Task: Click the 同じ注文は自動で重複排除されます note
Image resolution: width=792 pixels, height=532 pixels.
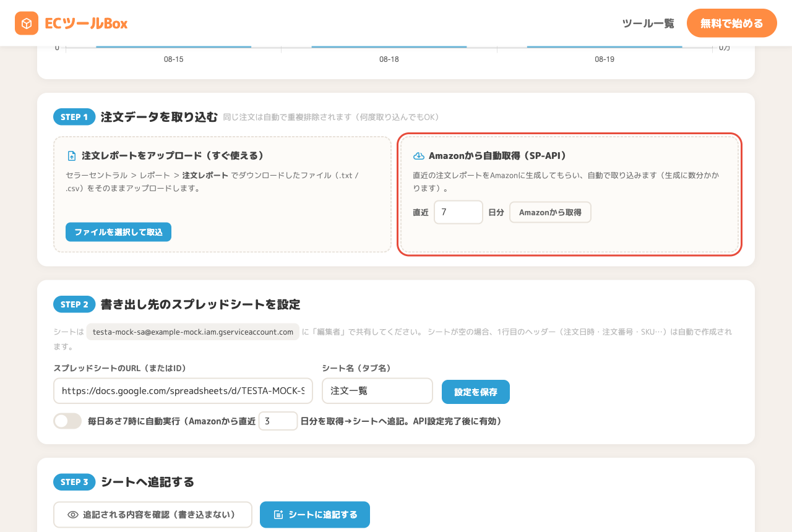Action: [x=331, y=117]
